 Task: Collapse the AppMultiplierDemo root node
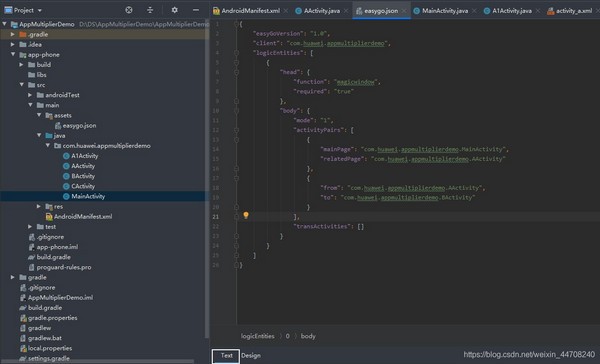coord(5,24)
